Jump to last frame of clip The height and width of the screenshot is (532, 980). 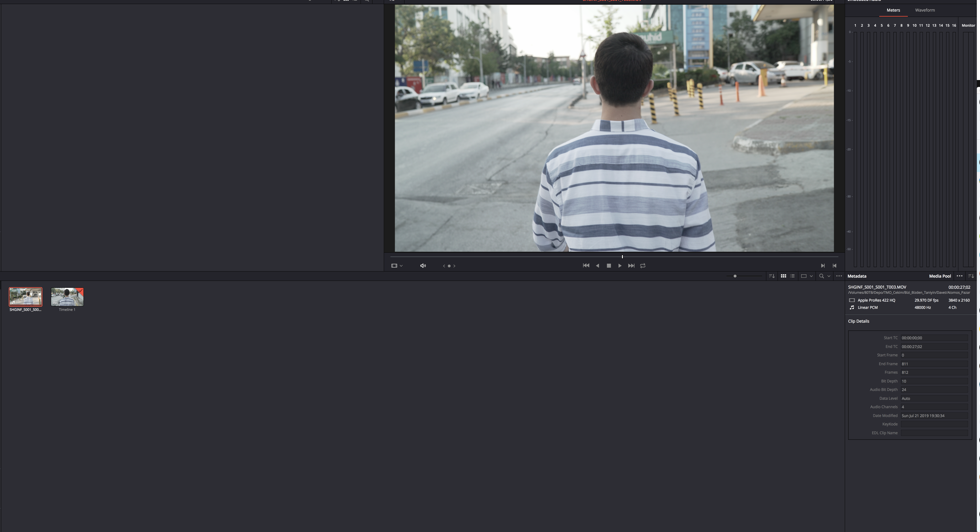pos(631,266)
